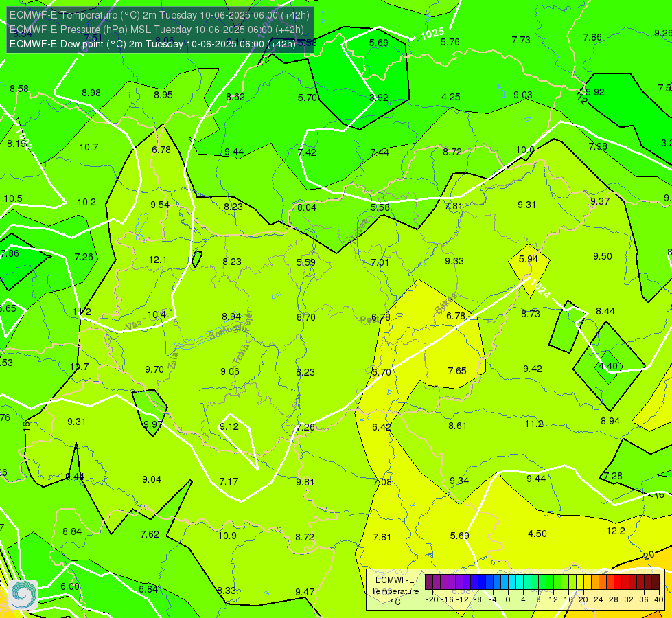Click the 6.70 dew point value
Viewport: 672px width, 618px height.
382,372
